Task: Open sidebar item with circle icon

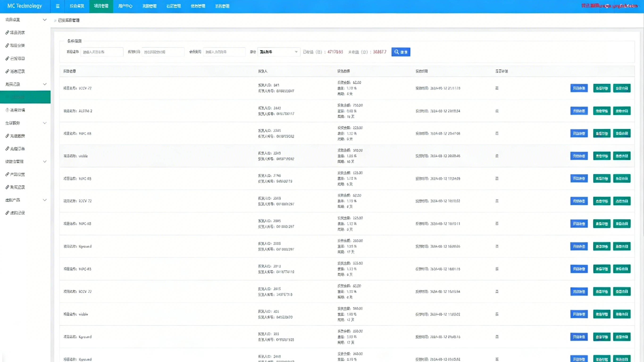Action: coord(17,110)
